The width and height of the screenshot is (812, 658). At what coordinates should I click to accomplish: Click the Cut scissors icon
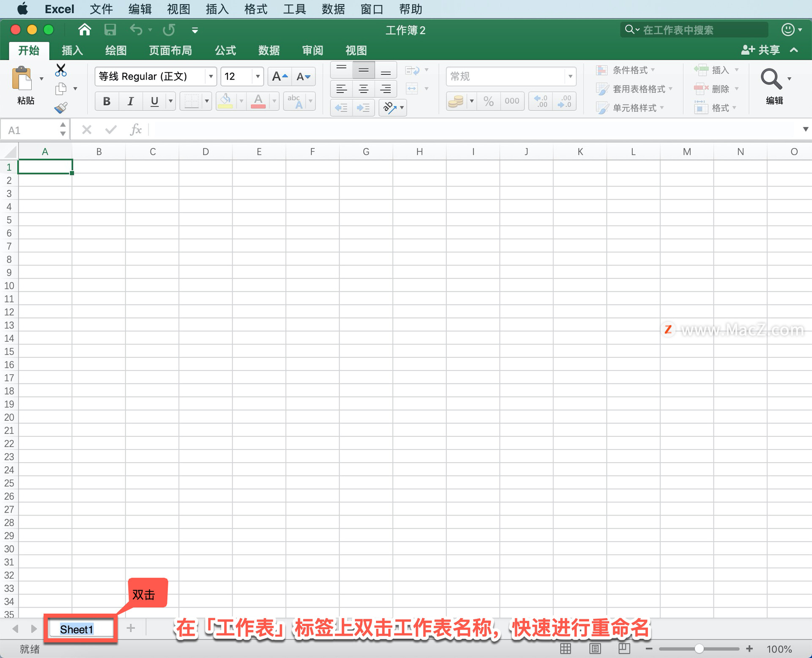pos(61,70)
